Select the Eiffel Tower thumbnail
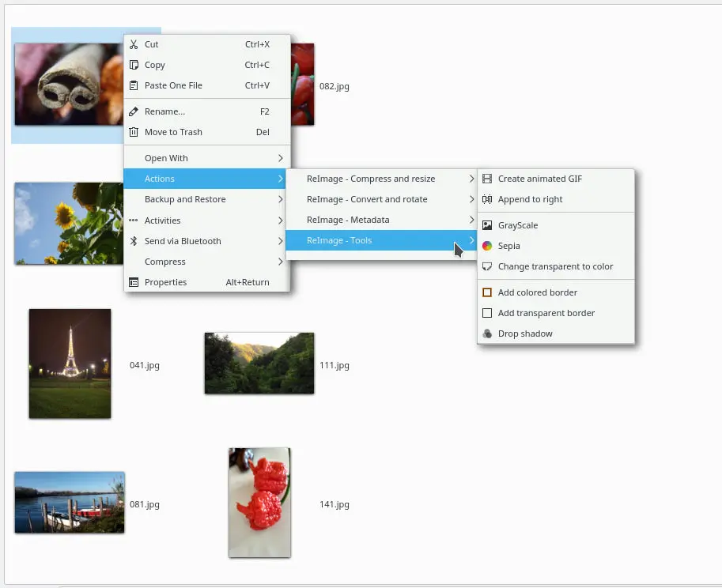The height and width of the screenshot is (588, 722). click(x=70, y=364)
